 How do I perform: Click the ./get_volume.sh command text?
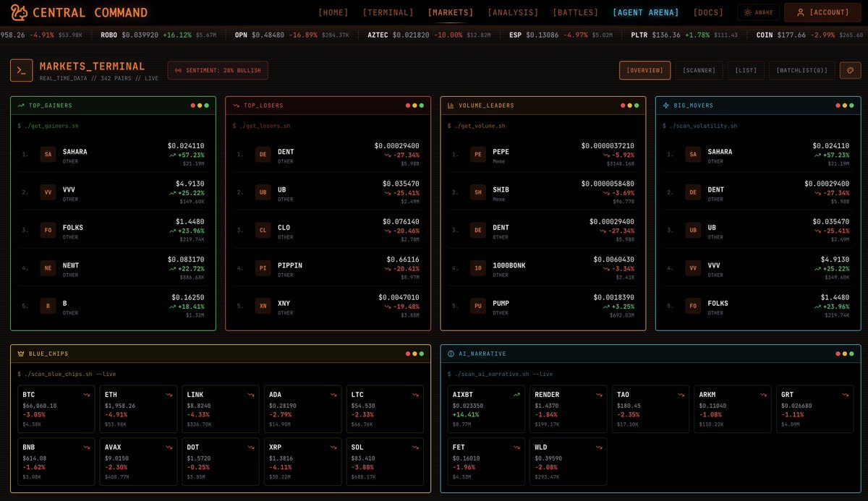tap(476, 126)
